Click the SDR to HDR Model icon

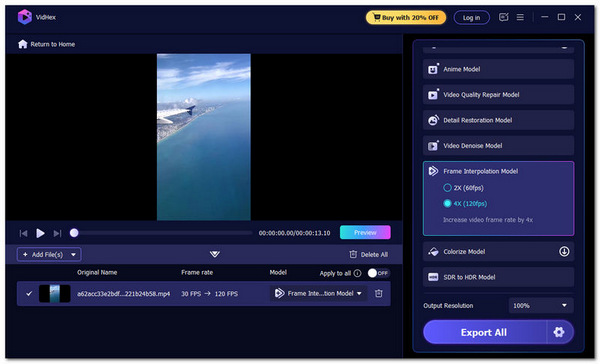coord(433,277)
